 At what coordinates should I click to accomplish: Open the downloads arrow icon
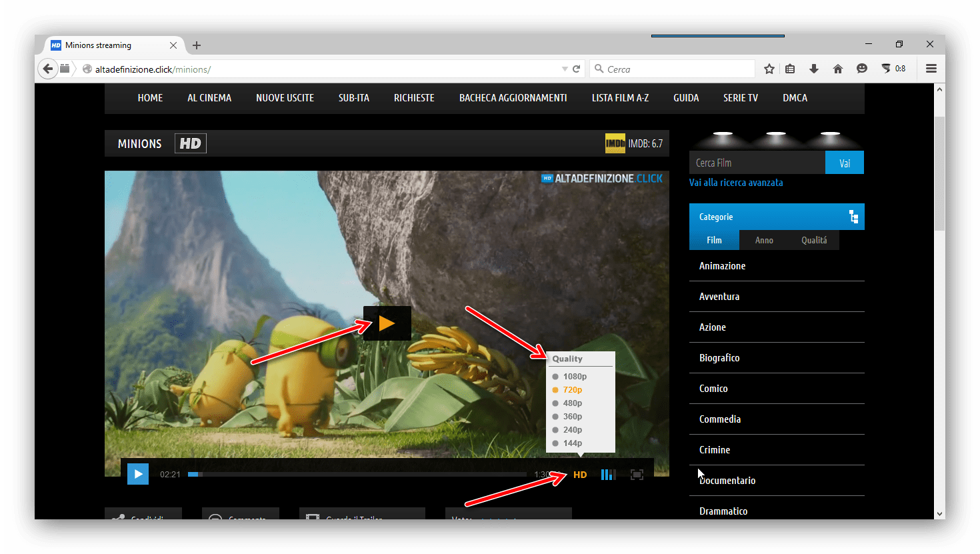pyautogui.click(x=814, y=69)
